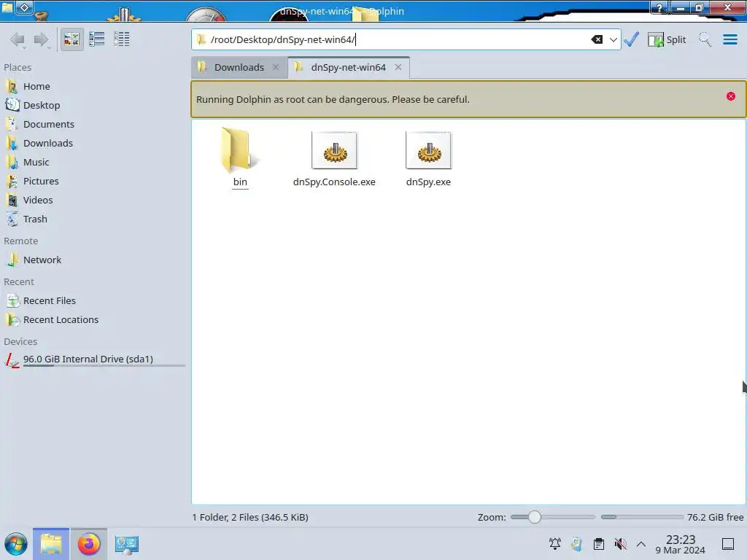Open the search magnifier tool
Image resolution: width=747 pixels, height=560 pixels.
pyautogui.click(x=705, y=39)
